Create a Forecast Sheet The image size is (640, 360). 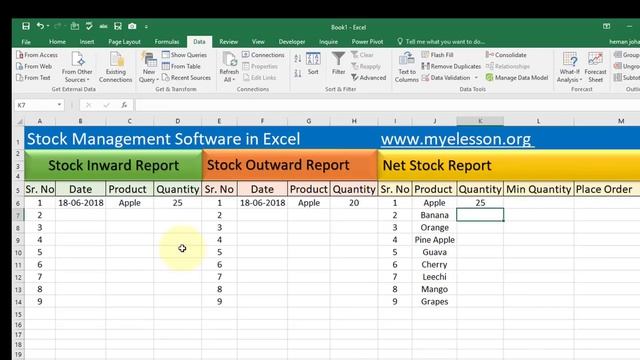tap(595, 67)
